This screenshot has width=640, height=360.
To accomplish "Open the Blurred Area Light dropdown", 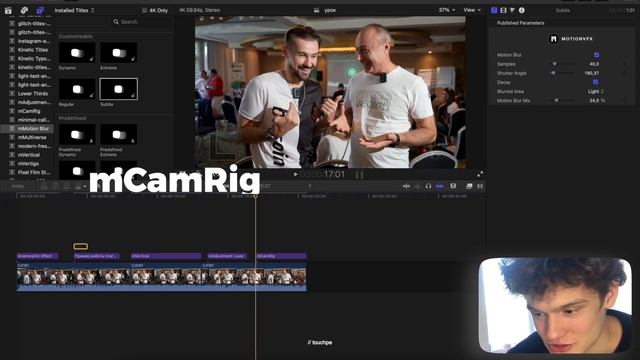I will tap(596, 91).
